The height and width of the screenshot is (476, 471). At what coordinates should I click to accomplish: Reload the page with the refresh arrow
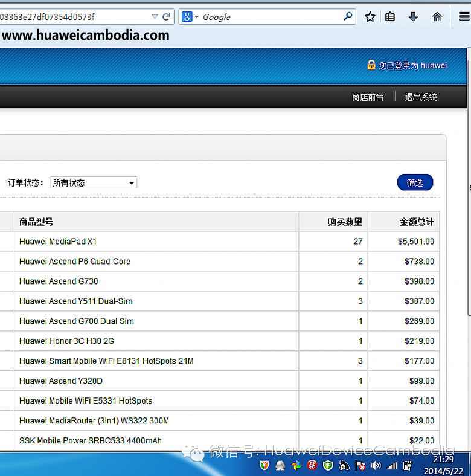[x=166, y=17]
